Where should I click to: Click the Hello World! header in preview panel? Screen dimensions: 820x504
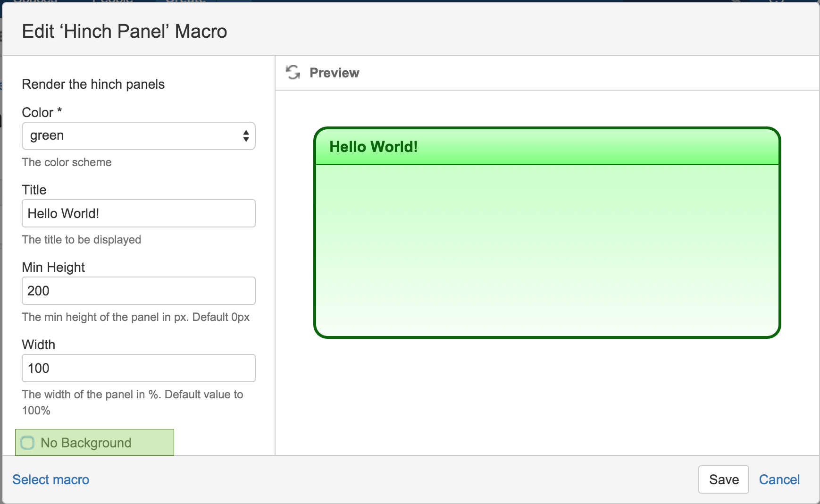click(x=373, y=147)
